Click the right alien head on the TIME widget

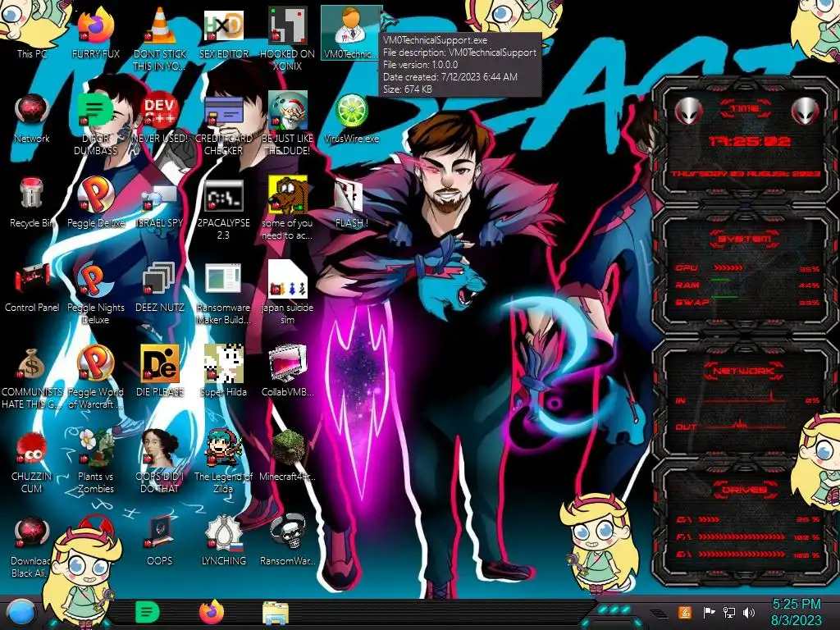[x=805, y=112]
